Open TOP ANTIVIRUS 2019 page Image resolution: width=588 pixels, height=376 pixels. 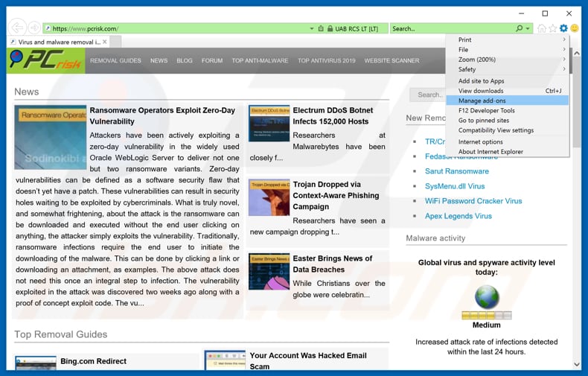(326, 60)
